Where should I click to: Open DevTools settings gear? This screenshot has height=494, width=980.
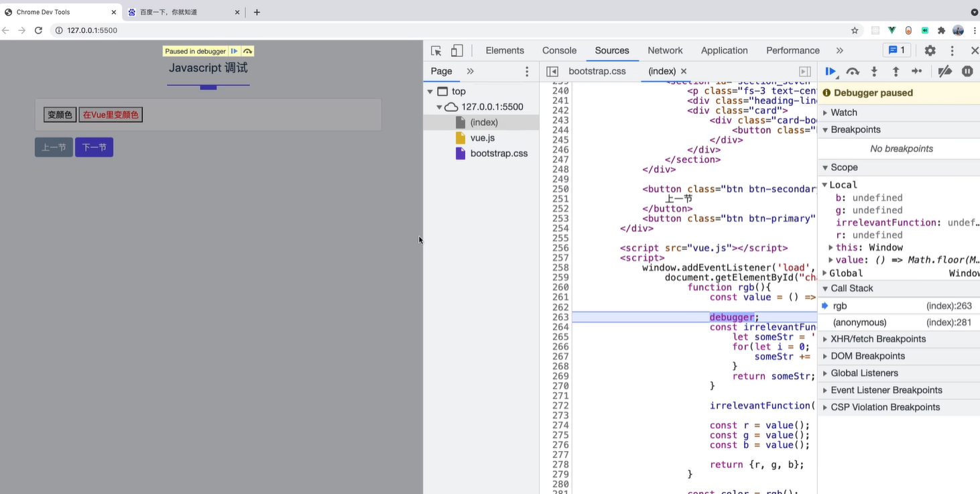coord(930,51)
